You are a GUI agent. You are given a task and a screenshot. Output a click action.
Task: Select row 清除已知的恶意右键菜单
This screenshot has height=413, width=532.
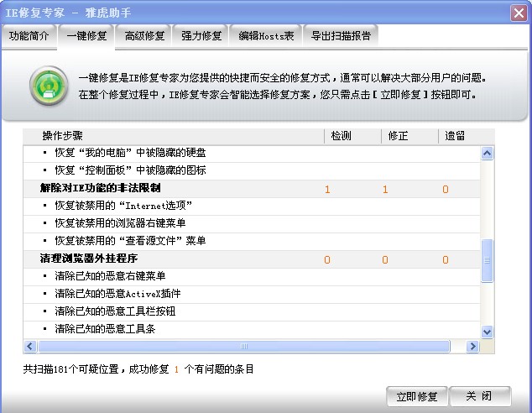coord(252,277)
